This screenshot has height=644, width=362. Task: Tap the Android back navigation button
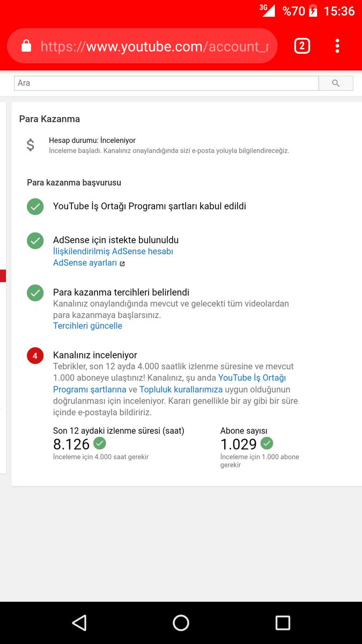[79, 623]
